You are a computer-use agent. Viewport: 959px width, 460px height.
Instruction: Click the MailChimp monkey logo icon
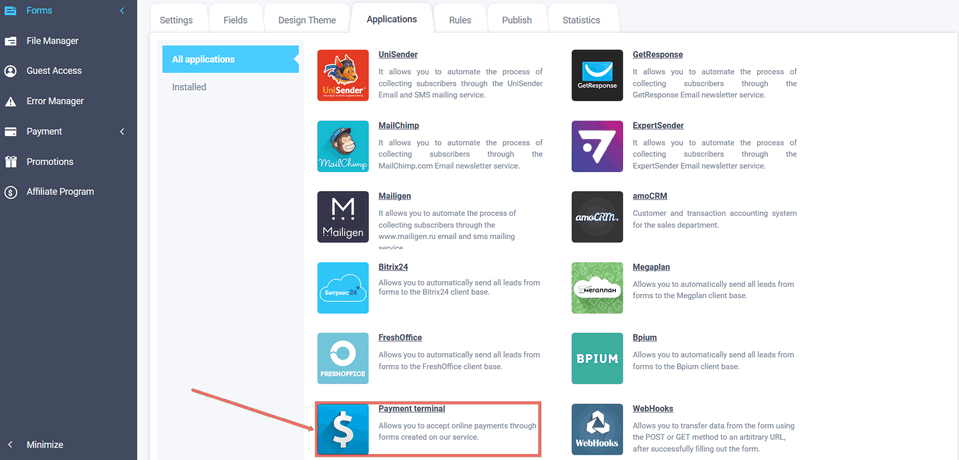[x=343, y=147]
